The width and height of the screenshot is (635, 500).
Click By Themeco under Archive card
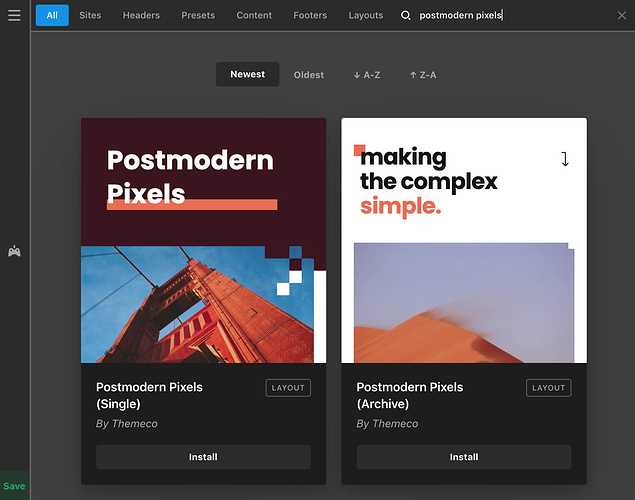pos(387,424)
